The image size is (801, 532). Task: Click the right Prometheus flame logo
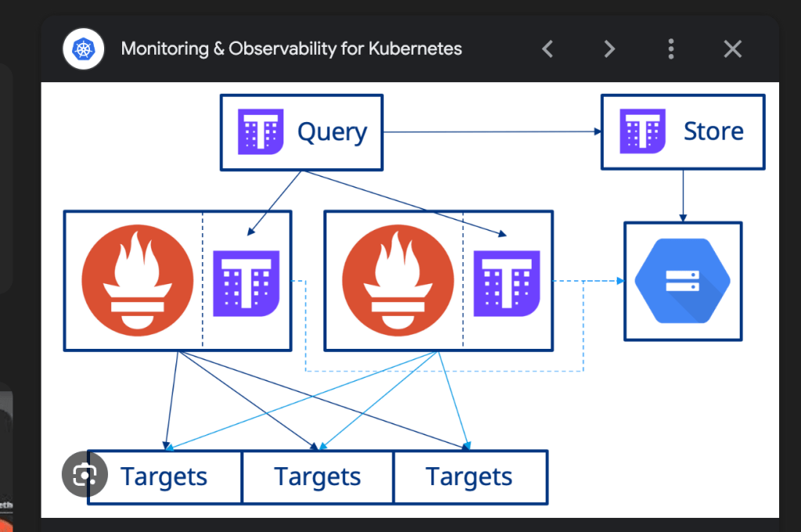click(398, 280)
